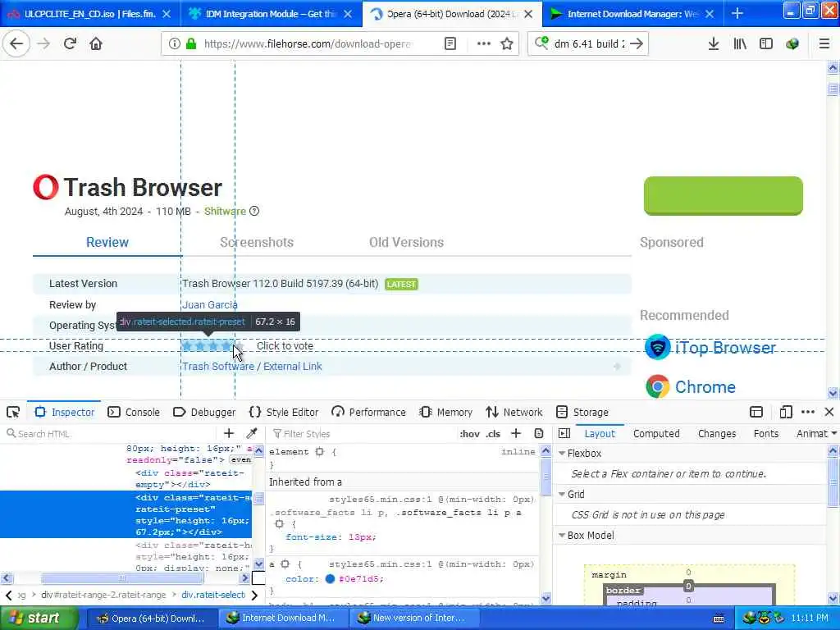Submit the search with the arrow

coord(637,43)
